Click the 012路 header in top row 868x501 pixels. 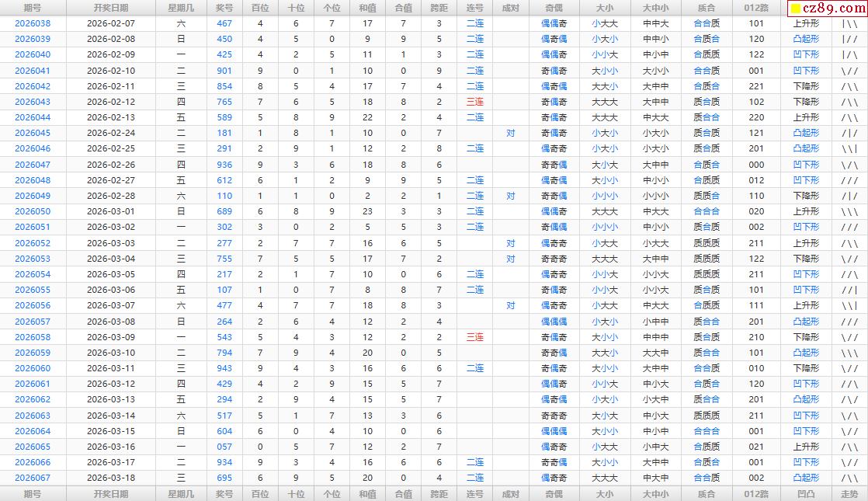click(x=755, y=8)
